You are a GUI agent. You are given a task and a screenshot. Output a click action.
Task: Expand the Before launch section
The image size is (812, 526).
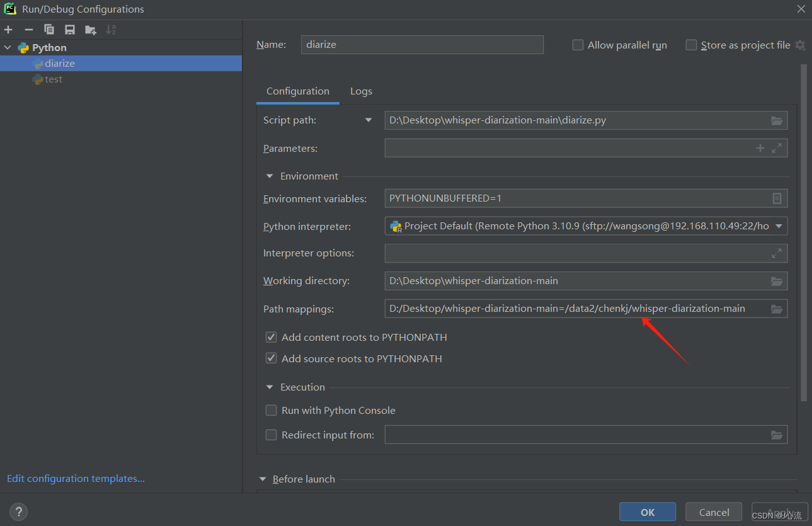point(263,479)
